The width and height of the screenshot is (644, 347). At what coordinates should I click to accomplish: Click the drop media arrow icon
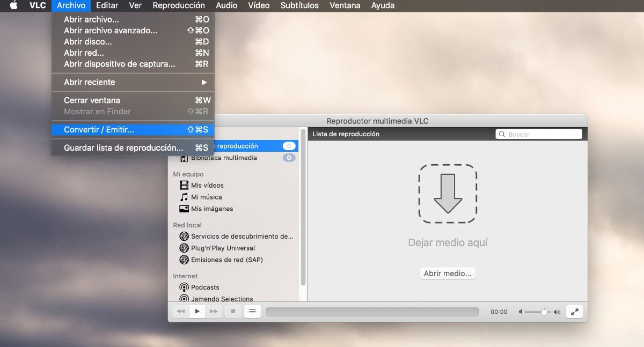click(448, 194)
